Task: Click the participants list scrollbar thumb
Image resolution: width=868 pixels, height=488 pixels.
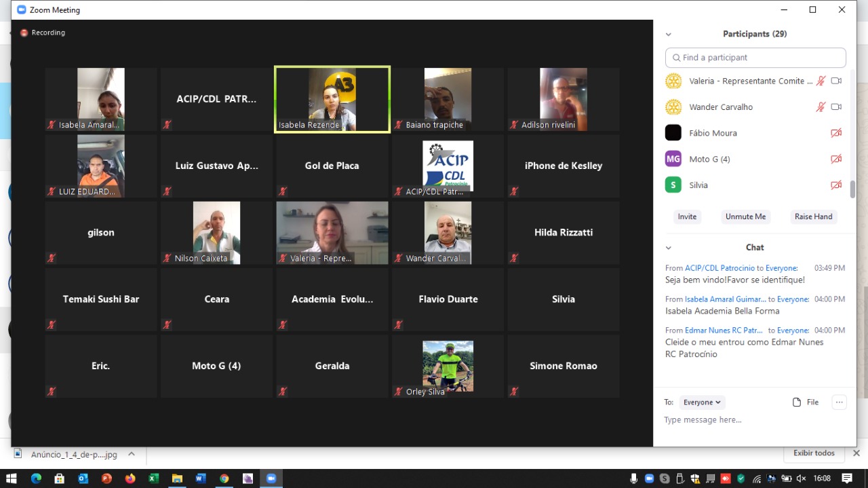Action: 852,189
